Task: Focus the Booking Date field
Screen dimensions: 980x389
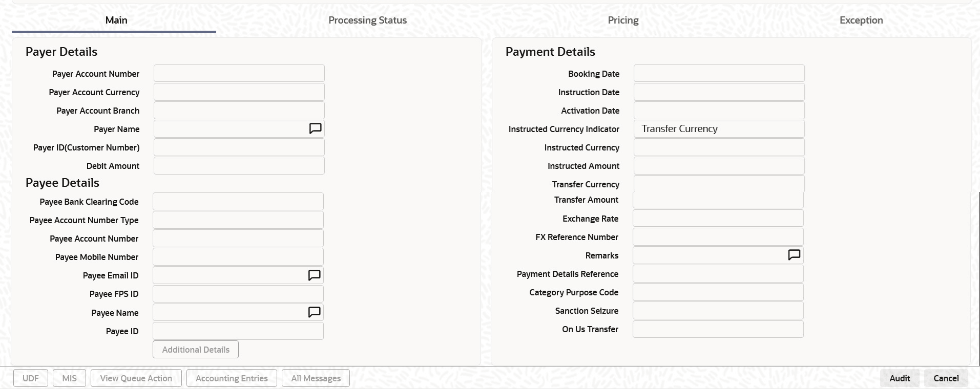Action: (x=719, y=74)
